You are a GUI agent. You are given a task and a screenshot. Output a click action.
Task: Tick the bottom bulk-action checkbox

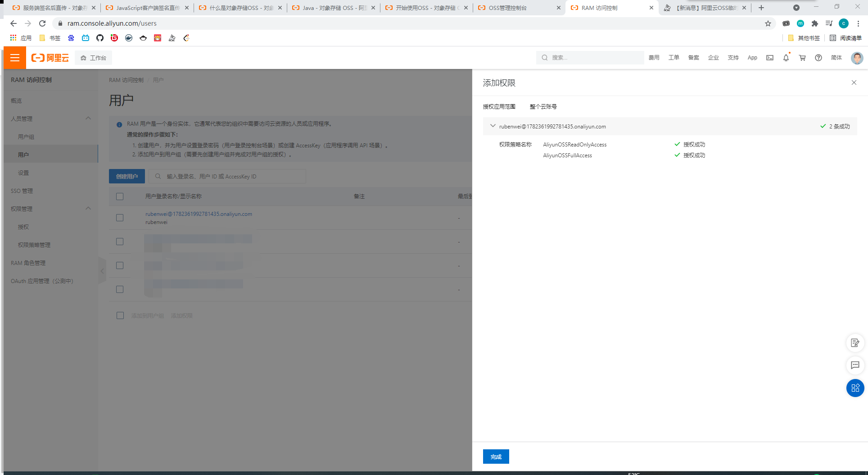(120, 315)
